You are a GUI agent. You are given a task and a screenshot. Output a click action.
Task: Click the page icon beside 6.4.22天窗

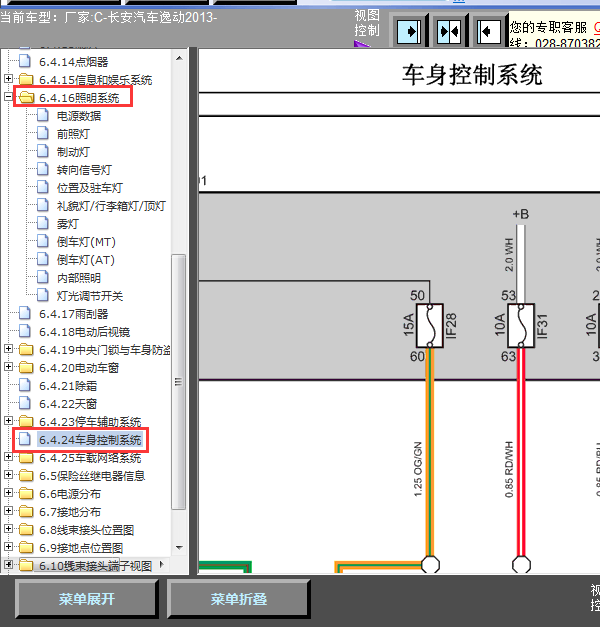25,404
